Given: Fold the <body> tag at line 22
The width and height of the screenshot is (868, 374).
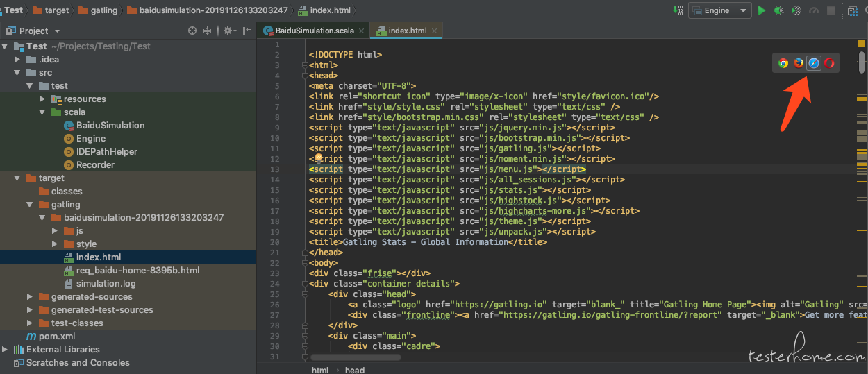Looking at the screenshot, I should (304, 263).
